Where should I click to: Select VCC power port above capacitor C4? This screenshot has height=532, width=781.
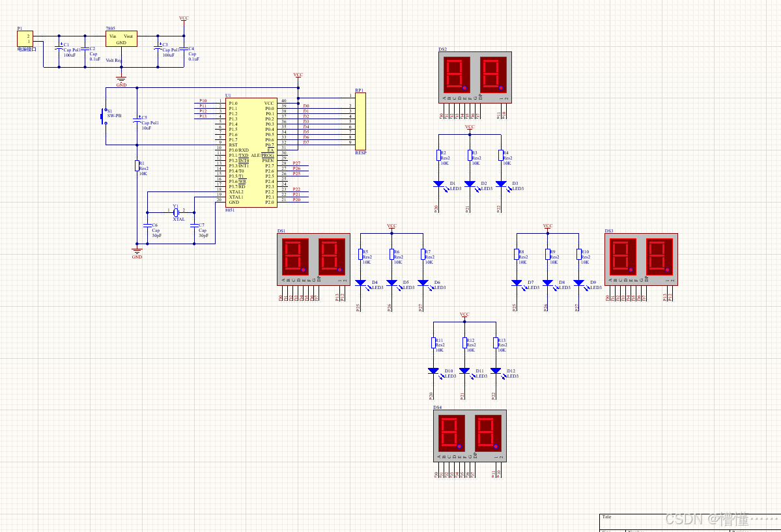click(184, 21)
